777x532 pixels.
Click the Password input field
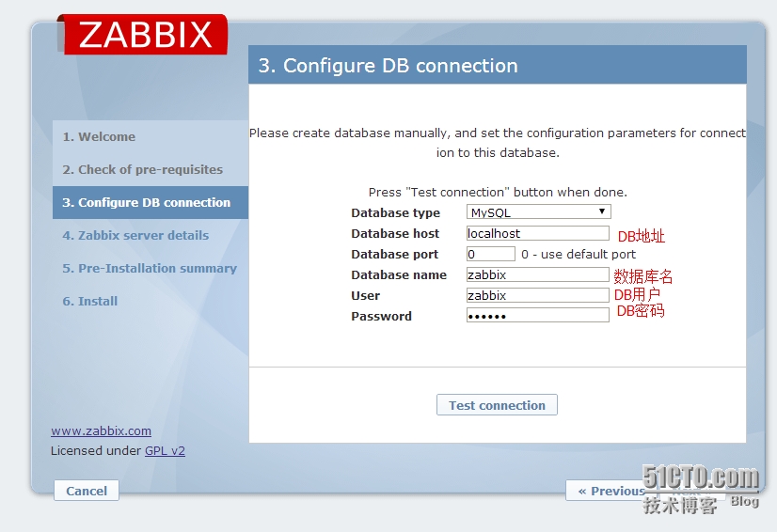point(538,316)
